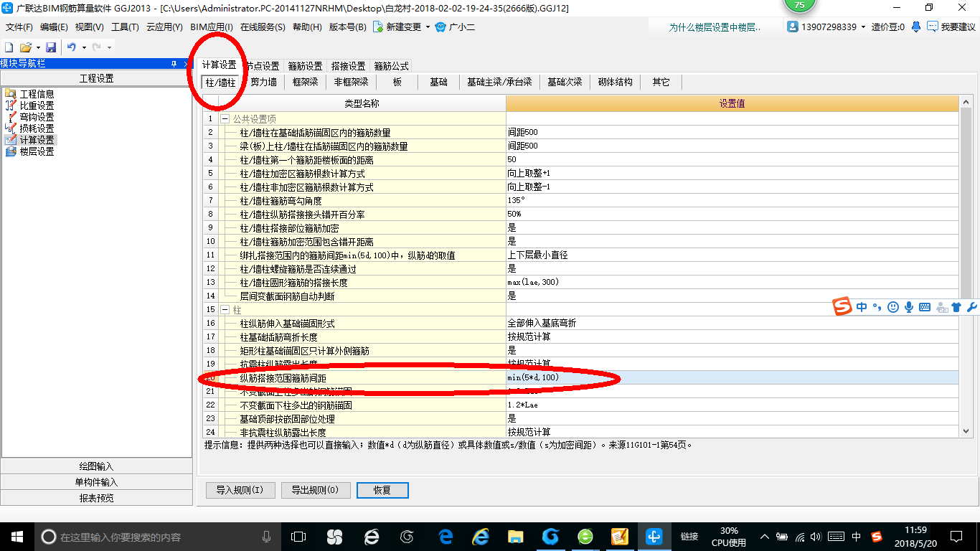Click Sogou skin shirt icon

click(956, 307)
